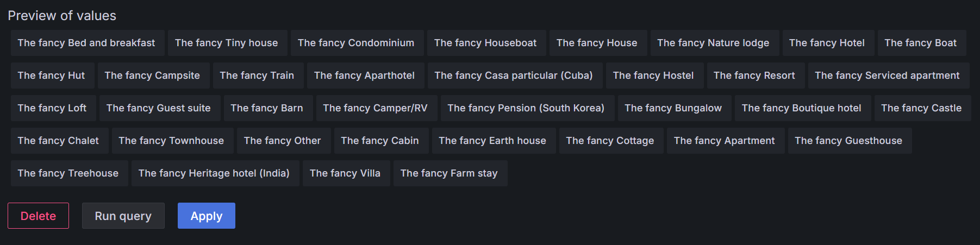Select 'The fancy Boat' preview value
The width and height of the screenshot is (980, 245).
click(x=920, y=43)
